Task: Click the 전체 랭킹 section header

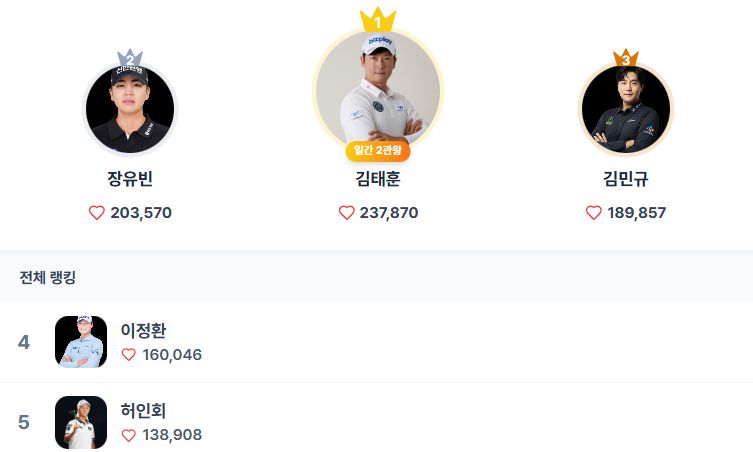Action: pos(48,277)
